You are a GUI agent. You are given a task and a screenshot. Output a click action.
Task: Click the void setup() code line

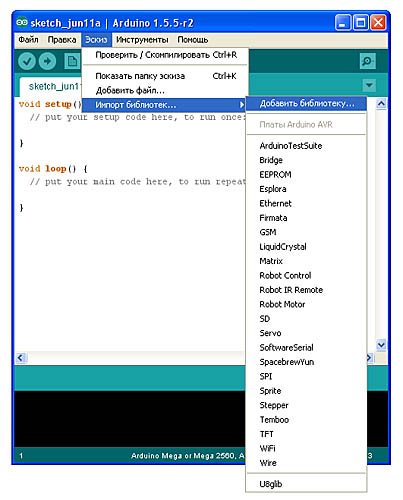pyautogui.click(x=50, y=104)
